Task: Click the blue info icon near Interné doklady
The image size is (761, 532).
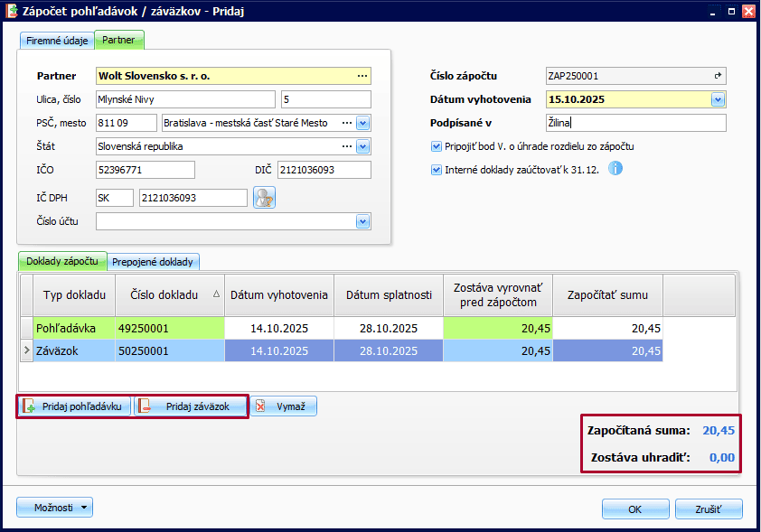Action: coord(615,169)
